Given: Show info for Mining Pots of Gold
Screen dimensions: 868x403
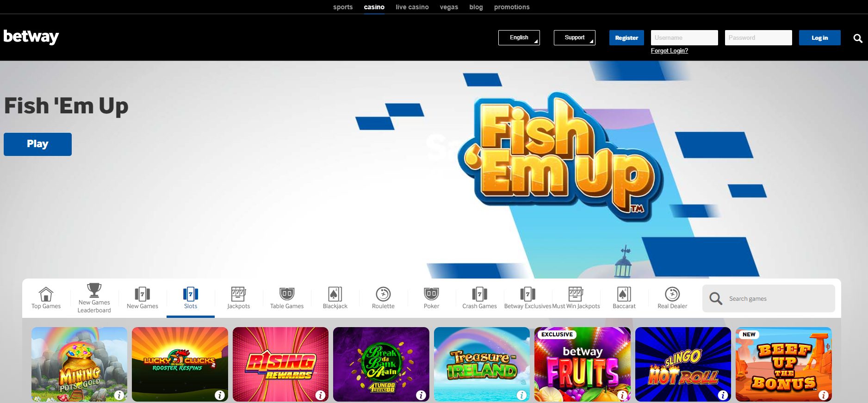Looking at the screenshot, I should [119, 395].
